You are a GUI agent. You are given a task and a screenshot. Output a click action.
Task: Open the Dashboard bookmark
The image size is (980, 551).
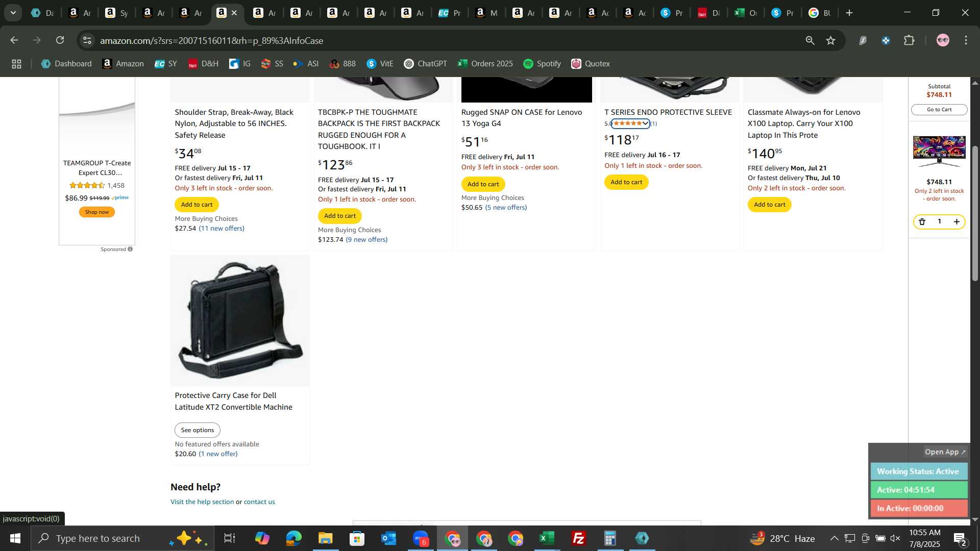(66, 64)
